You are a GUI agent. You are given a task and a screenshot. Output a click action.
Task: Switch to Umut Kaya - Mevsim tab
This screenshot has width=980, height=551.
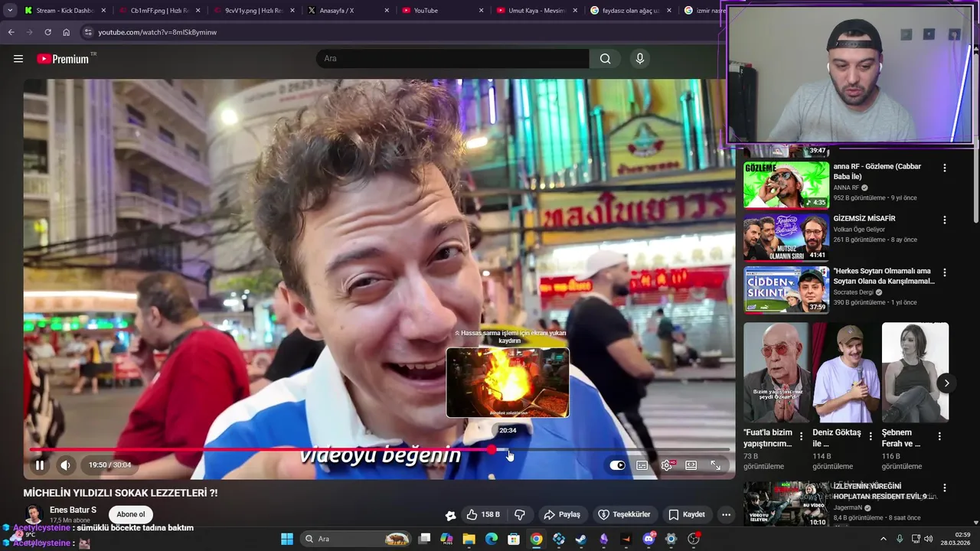536,11
